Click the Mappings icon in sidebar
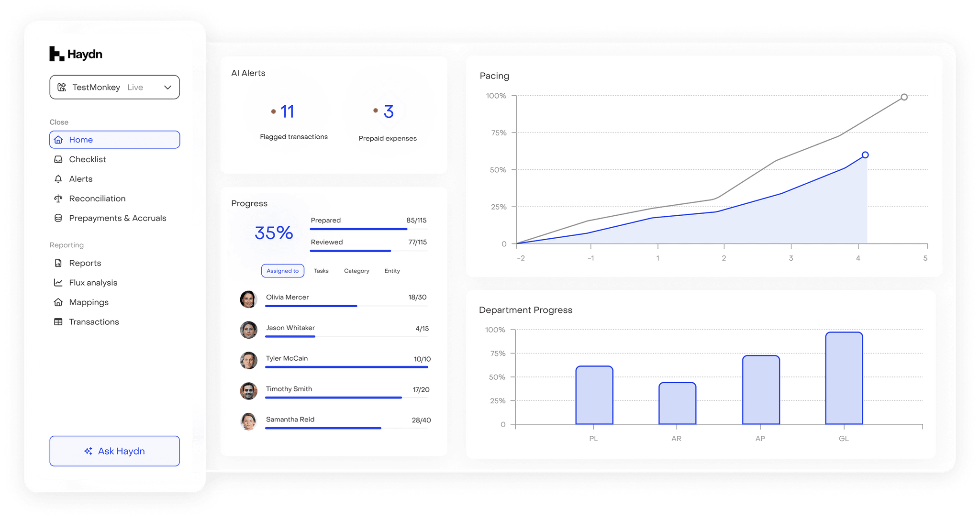This screenshot has height=520, width=980. coord(58,302)
